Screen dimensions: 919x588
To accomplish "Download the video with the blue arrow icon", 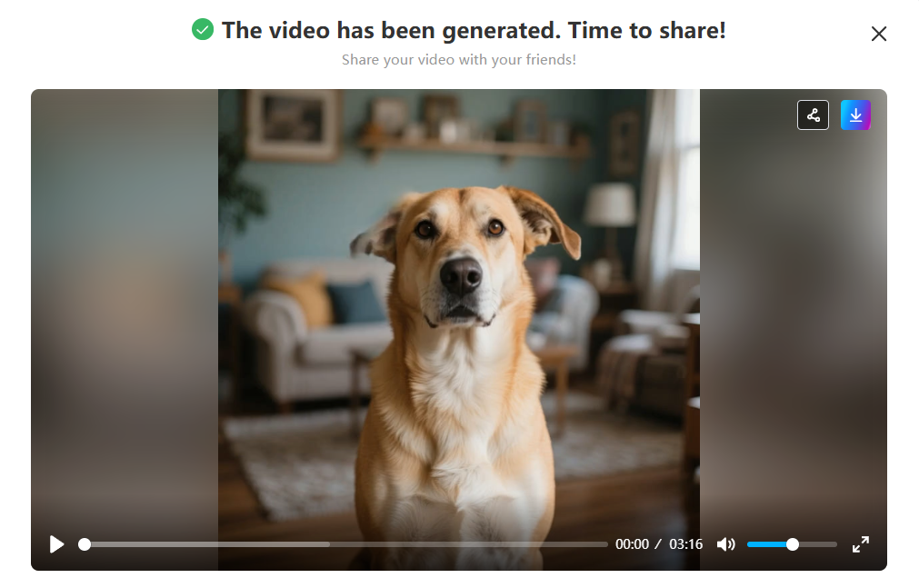I will click(855, 115).
